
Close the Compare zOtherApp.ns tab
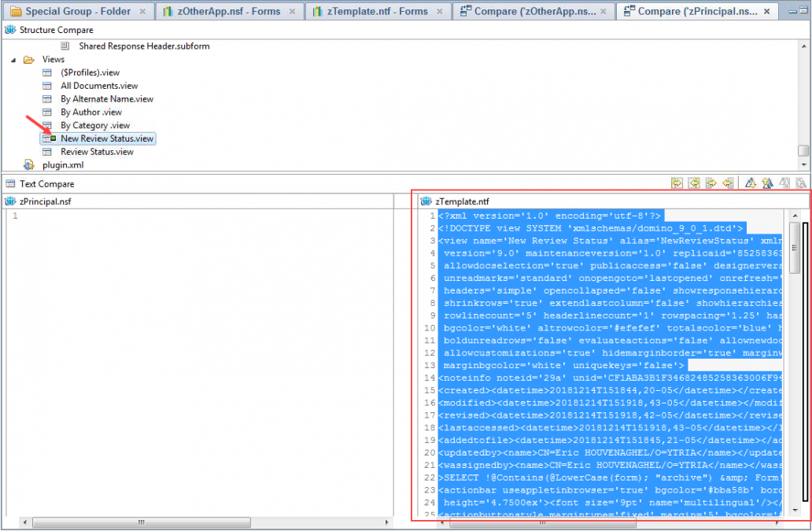click(603, 11)
